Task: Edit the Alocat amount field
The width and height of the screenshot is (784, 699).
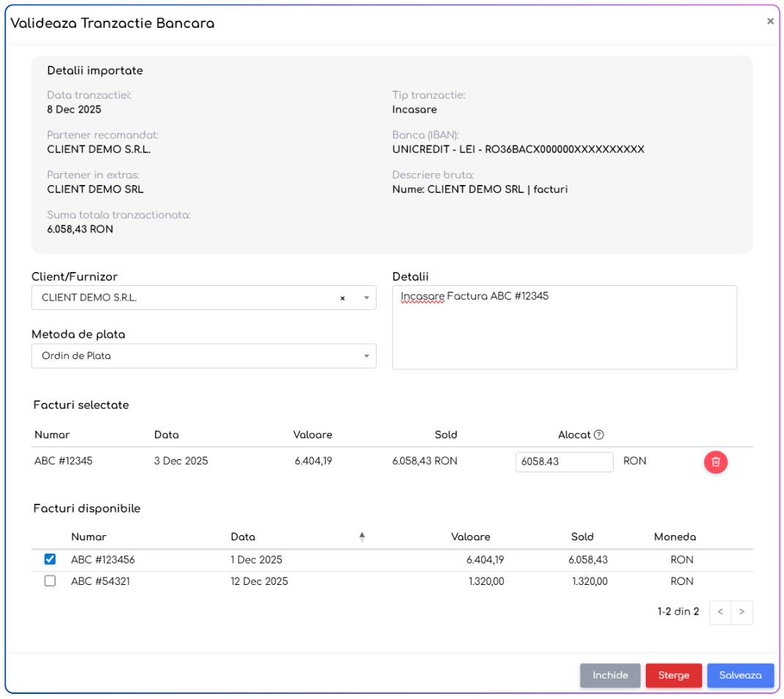Action: (564, 462)
